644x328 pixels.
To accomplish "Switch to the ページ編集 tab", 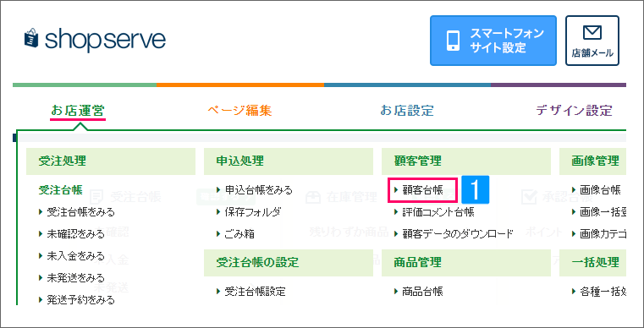I will coord(239,111).
